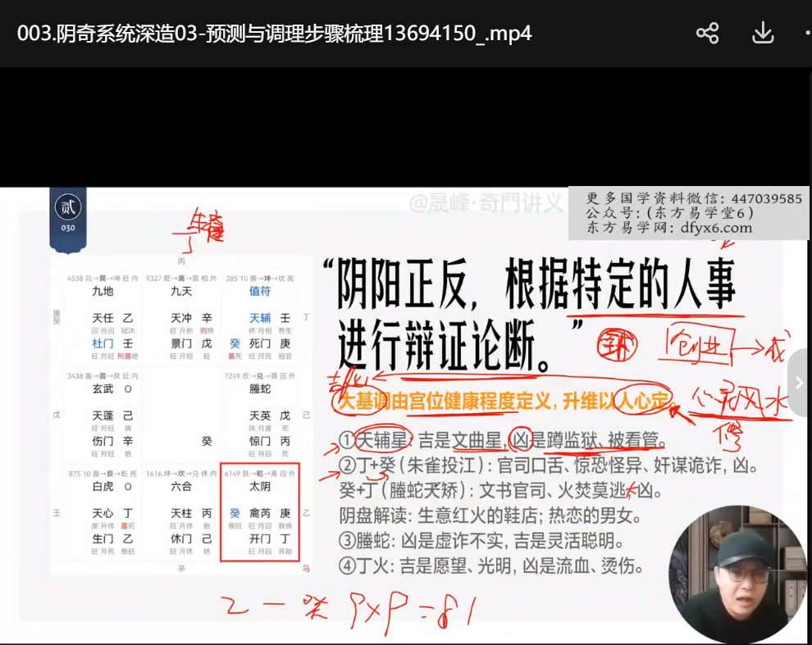The image size is (812, 645).
Task: Download the video using the download icon
Action: click(x=763, y=33)
